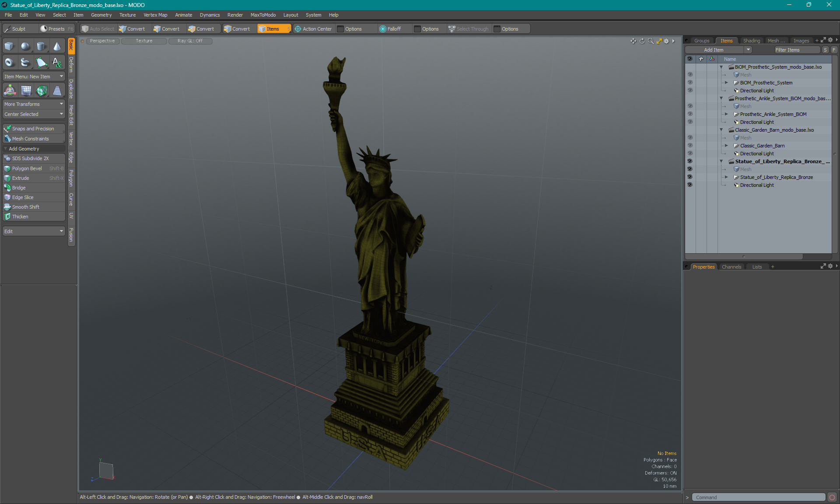Toggle visibility of Statue_of_Liberty_Replica_Bronze folder item
The height and width of the screenshot is (504, 840).
[x=690, y=177]
